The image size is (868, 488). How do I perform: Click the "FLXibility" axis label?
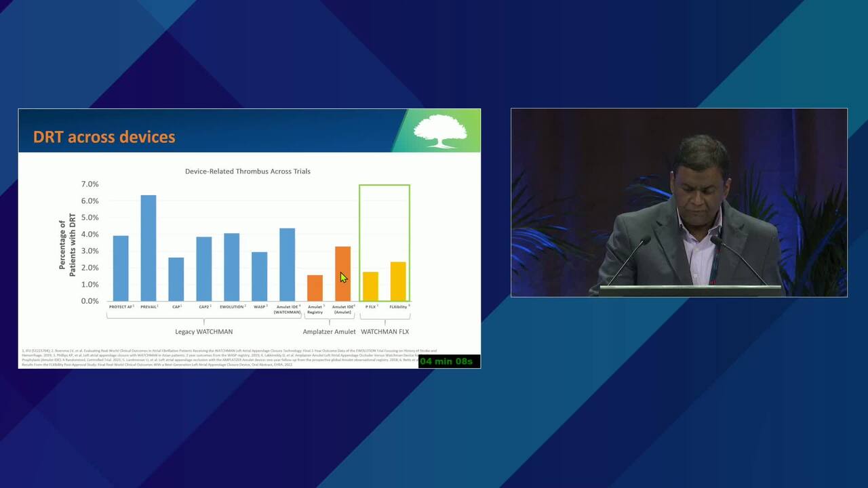click(x=399, y=307)
